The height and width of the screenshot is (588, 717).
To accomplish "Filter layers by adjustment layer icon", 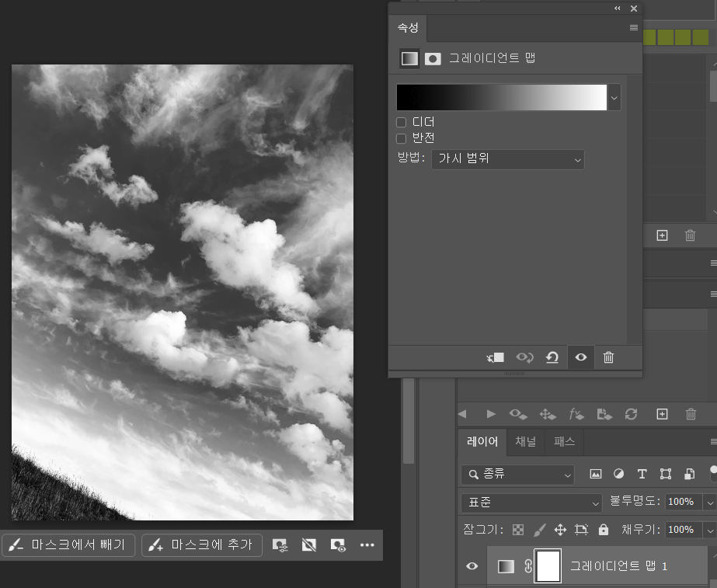I will (x=618, y=474).
